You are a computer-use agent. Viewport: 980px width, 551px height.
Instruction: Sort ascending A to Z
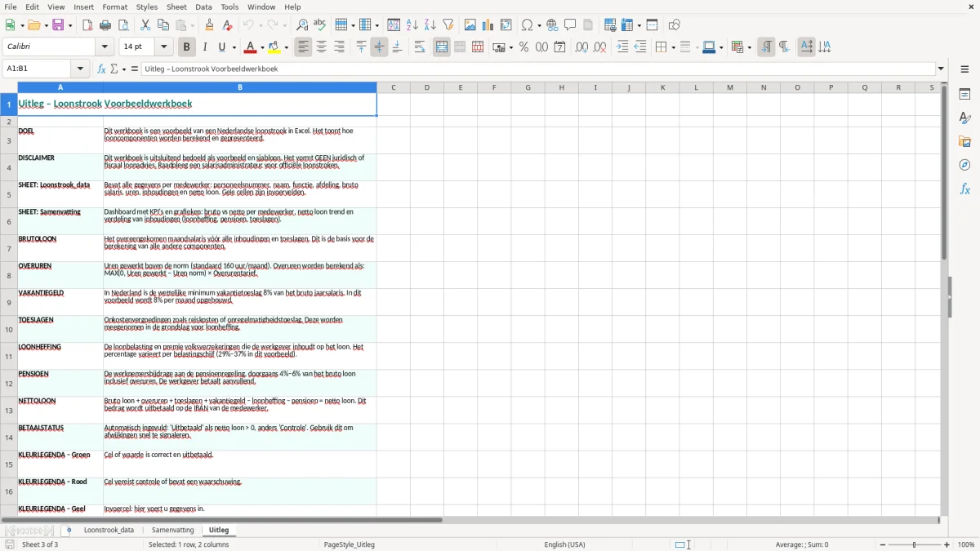click(x=412, y=25)
